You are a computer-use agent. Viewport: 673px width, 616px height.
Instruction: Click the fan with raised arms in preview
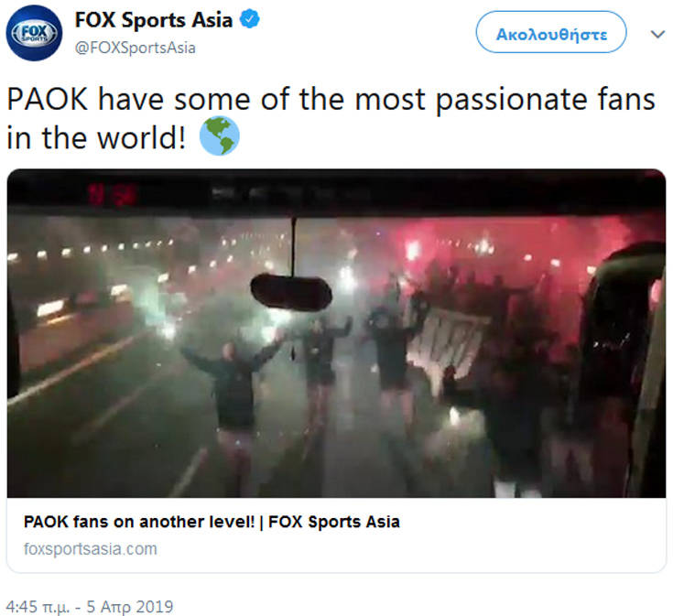pos(233,401)
